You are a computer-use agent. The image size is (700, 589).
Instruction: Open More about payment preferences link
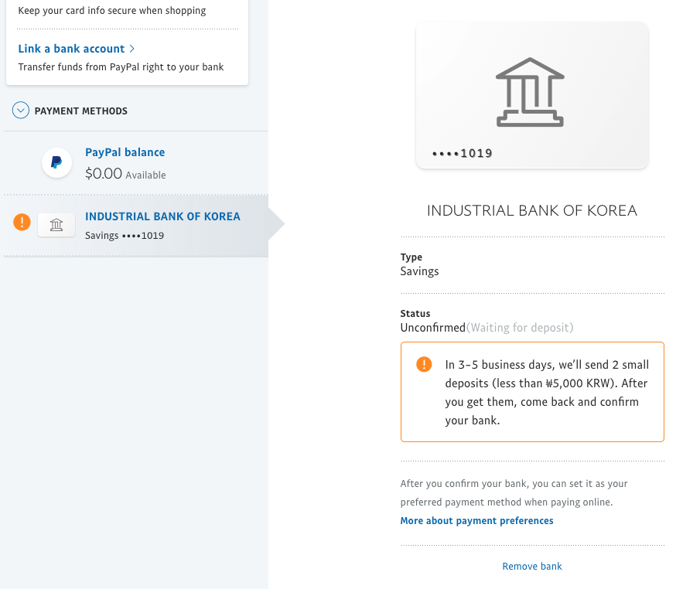[476, 521]
